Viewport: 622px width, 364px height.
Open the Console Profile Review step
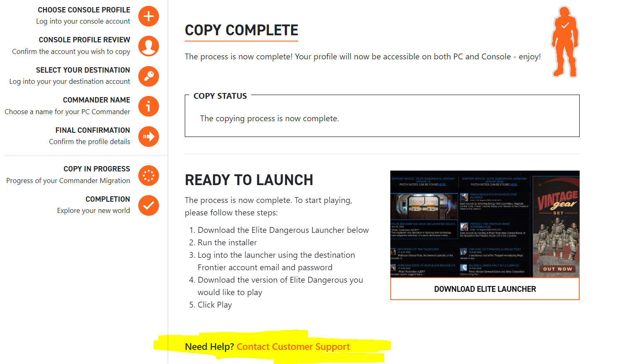[x=84, y=40]
